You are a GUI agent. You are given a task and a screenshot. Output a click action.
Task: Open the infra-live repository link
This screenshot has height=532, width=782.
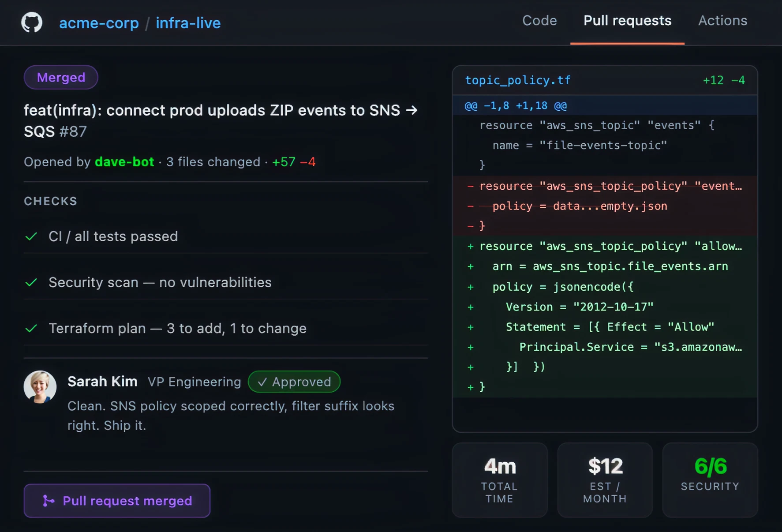[x=188, y=23]
